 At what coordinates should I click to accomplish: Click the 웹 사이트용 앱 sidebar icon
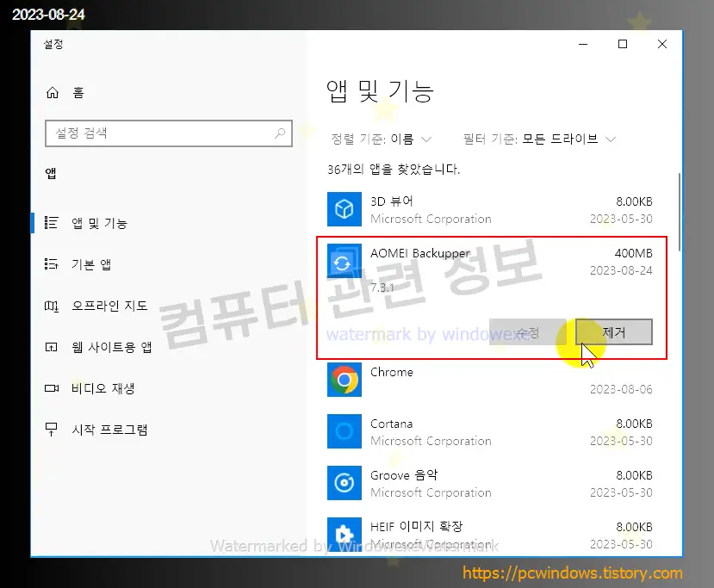click(x=51, y=347)
